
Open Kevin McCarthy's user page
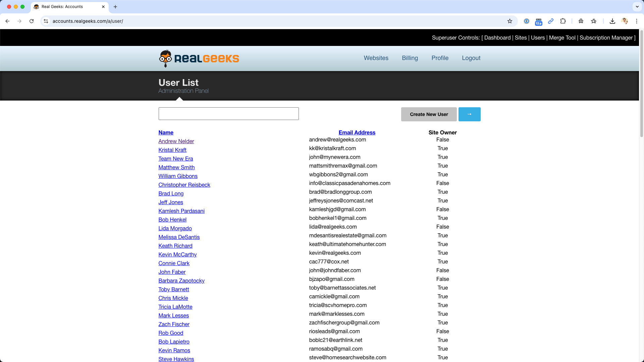pyautogui.click(x=177, y=255)
